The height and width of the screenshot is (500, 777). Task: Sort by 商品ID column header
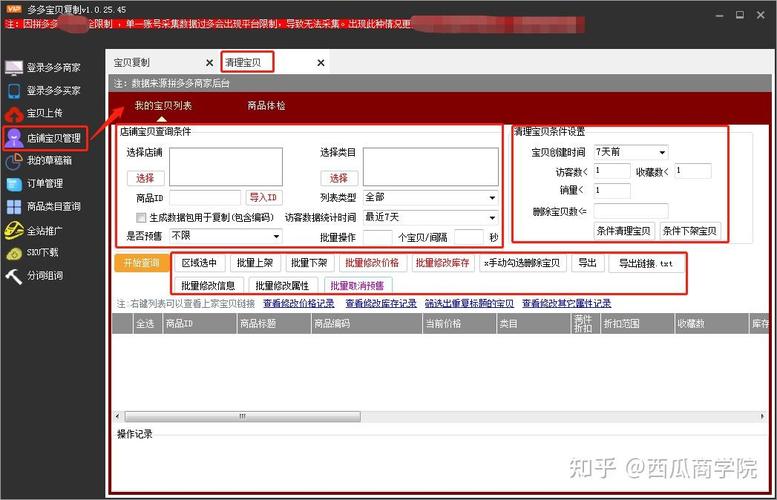click(200, 324)
